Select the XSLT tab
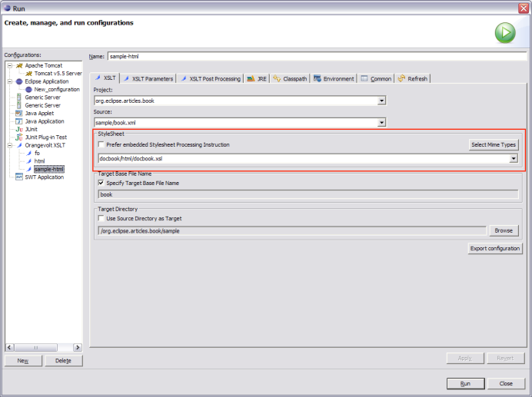The height and width of the screenshot is (397, 532). click(x=105, y=78)
